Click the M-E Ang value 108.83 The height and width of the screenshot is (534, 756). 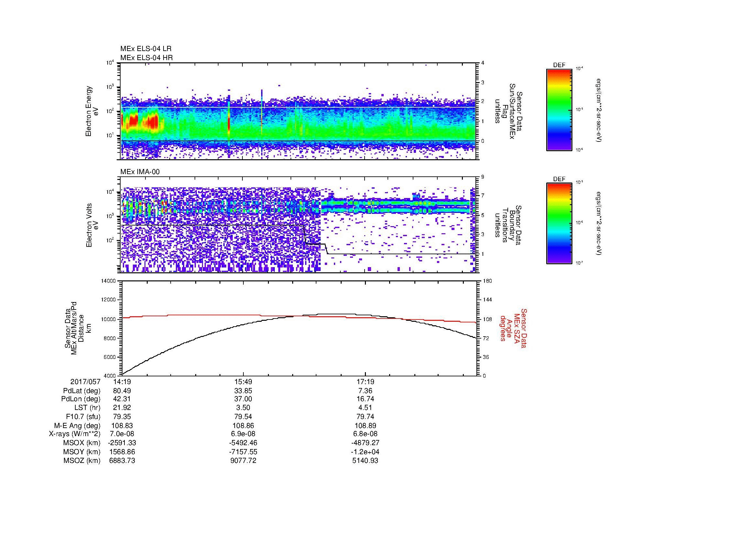(122, 426)
